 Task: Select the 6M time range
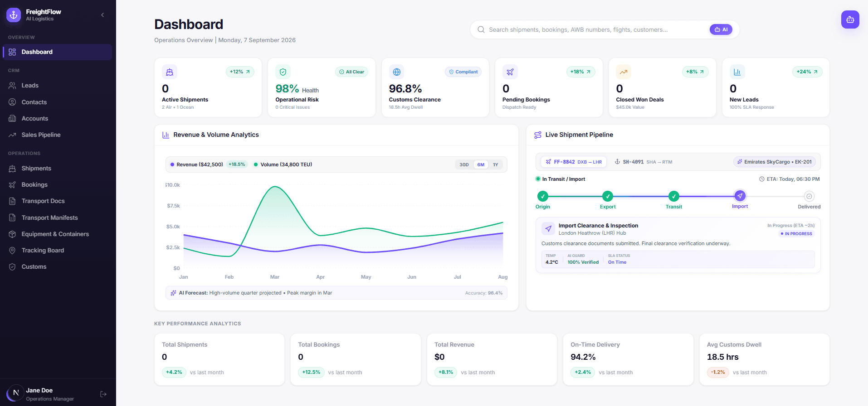(481, 164)
